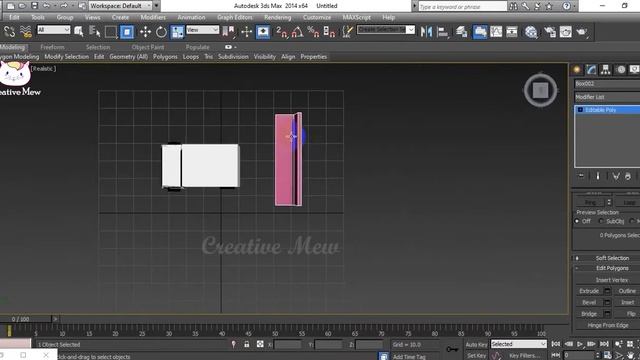Click Use Pivot Point Center icon
Screen dimensions: 640x360
(x=228, y=31)
